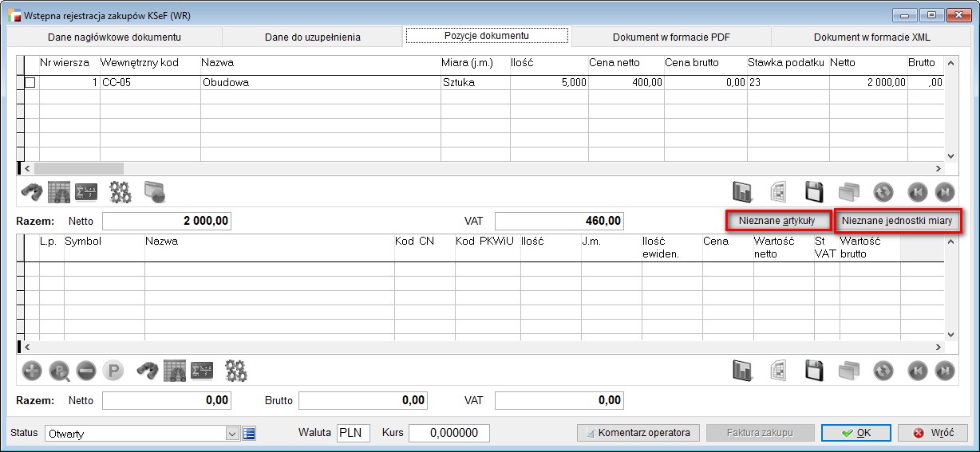Click the 400,00 net price cell
This screenshot has height=452, width=980.
[626, 82]
